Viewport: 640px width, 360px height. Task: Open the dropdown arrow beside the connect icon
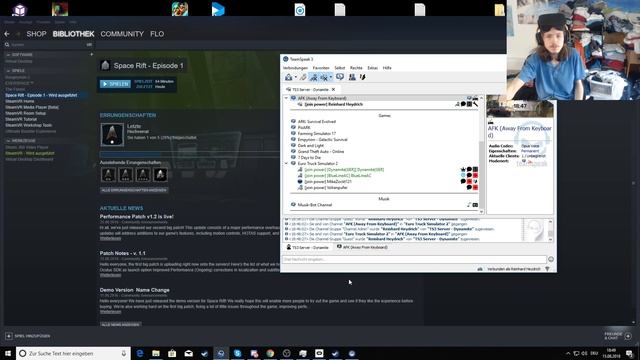pyautogui.click(x=295, y=78)
